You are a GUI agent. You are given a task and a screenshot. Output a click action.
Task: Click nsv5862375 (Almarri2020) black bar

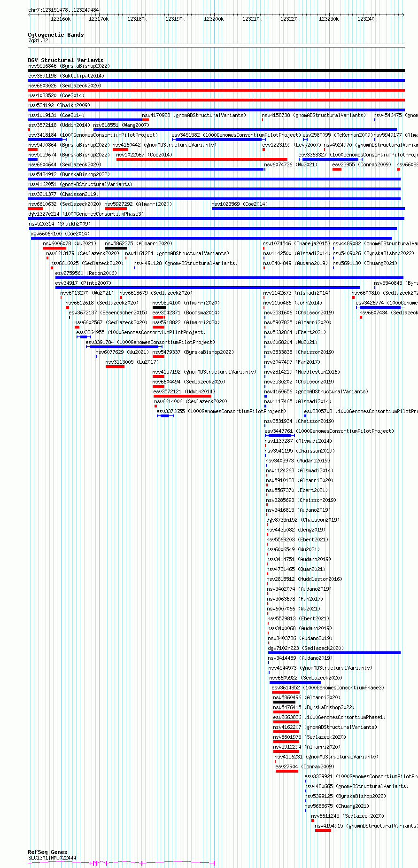pos(116,248)
